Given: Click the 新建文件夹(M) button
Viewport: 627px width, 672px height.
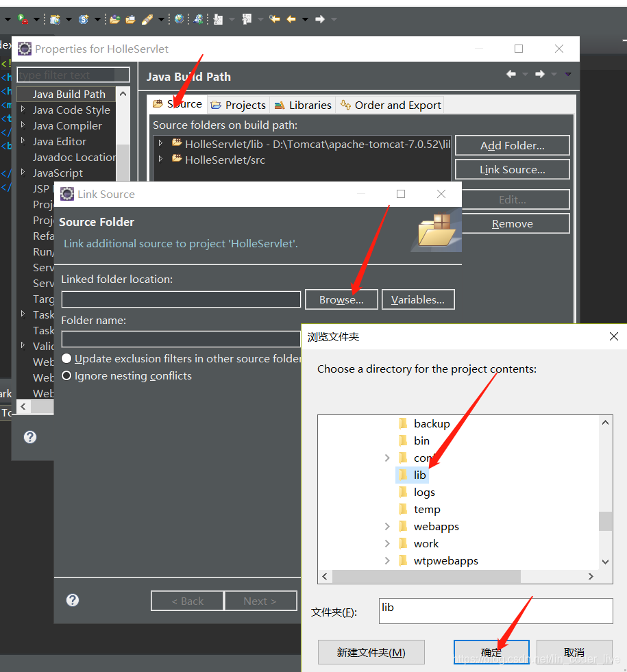Looking at the screenshot, I should [x=371, y=652].
